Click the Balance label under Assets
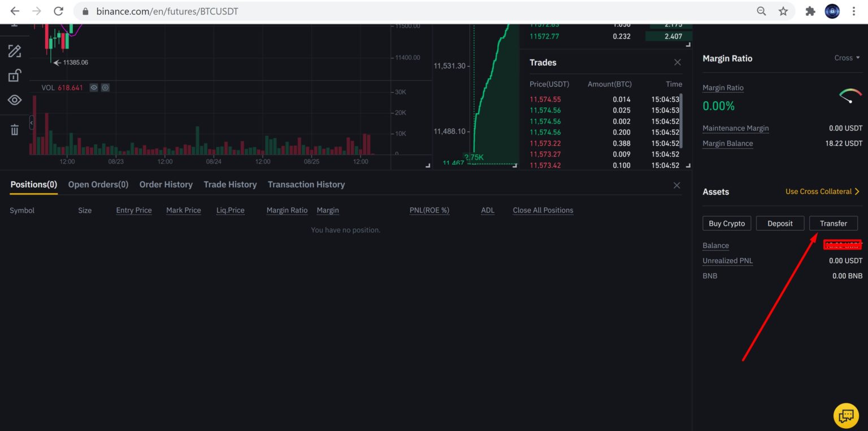The width and height of the screenshot is (868, 431). click(716, 245)
